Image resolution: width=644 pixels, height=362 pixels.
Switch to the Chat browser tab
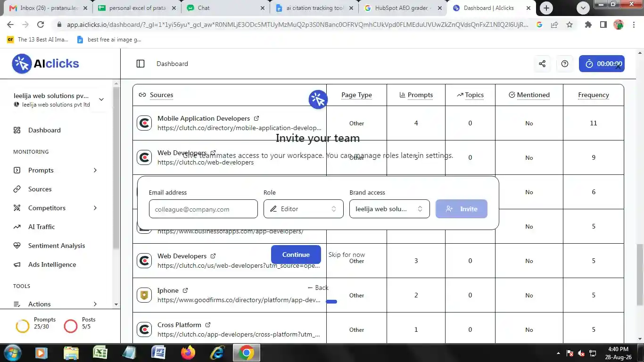tap(225, 8)
